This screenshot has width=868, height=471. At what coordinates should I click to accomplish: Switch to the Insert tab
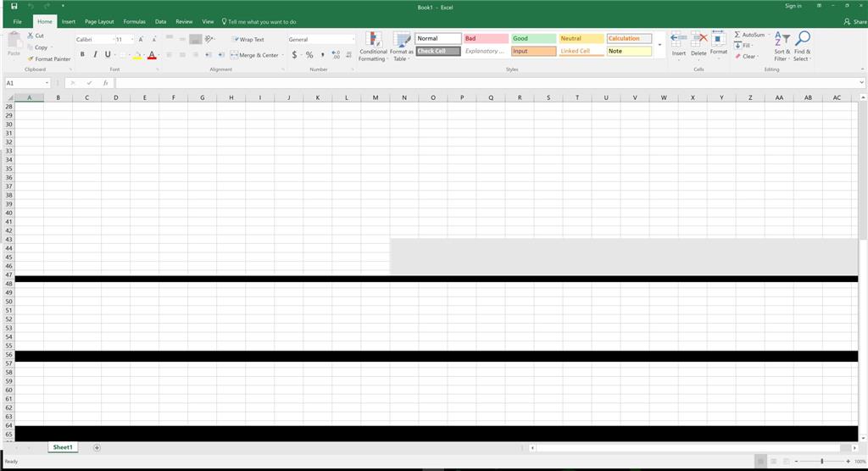pyautogui.click(x=69, y=21)
